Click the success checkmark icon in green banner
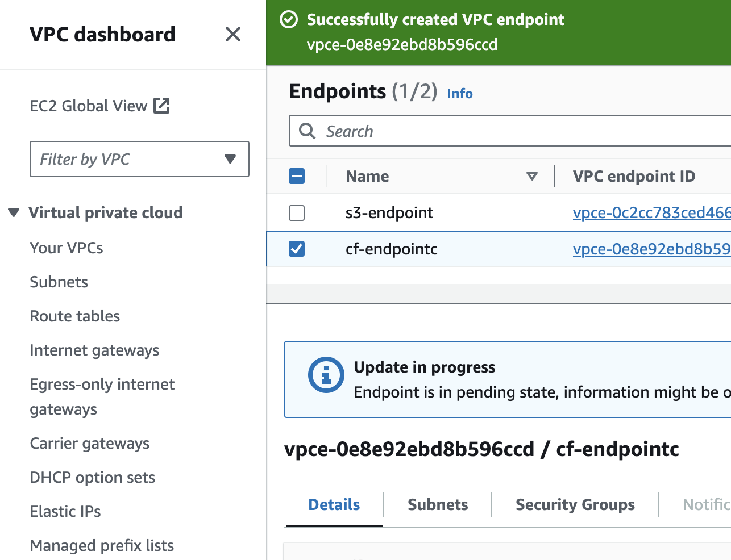Screen dimensions: 731x560 (x=289, y=20)
